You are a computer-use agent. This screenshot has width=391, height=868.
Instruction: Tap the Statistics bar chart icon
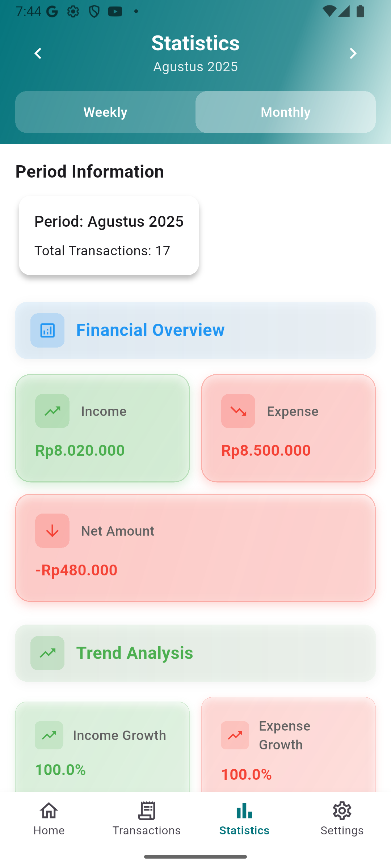pyautogui.click(x=244, y=811)
